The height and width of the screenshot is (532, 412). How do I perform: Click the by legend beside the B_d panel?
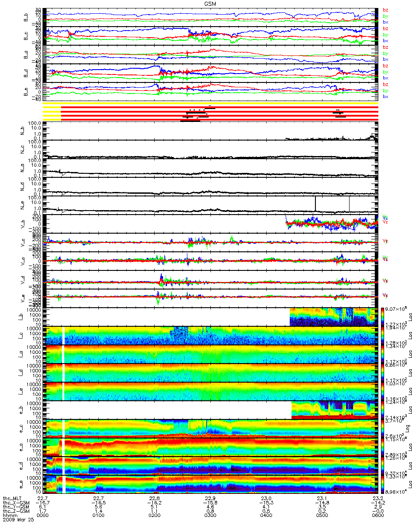385,72
